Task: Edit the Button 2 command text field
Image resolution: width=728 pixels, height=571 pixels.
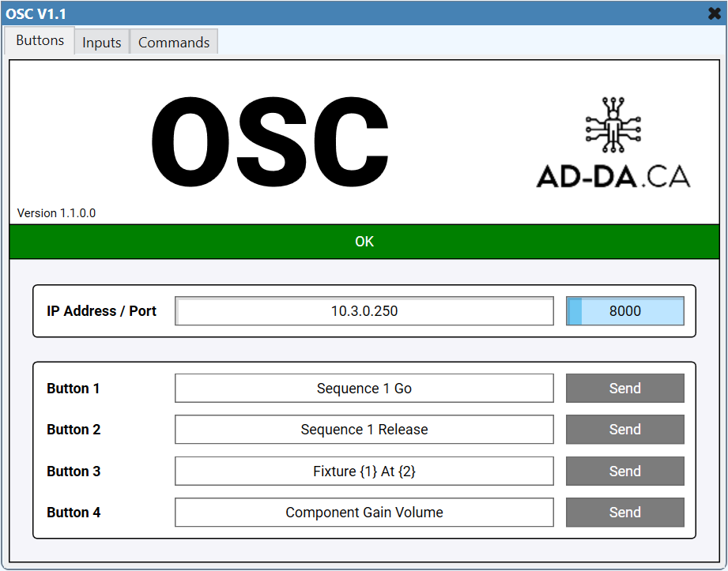Action: click(x=364, y=429)
